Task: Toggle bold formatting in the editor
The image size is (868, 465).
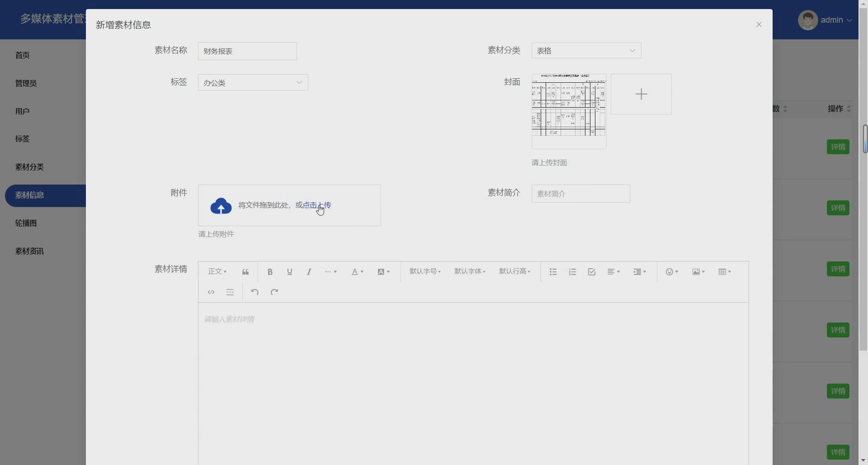Action: [x=270, y=271]
